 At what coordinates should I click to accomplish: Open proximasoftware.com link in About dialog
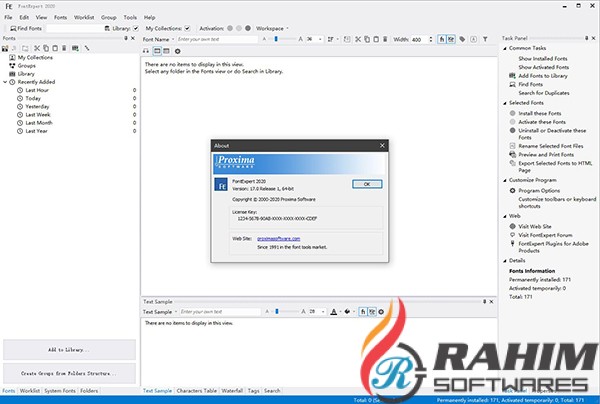(x=278, y=238)
